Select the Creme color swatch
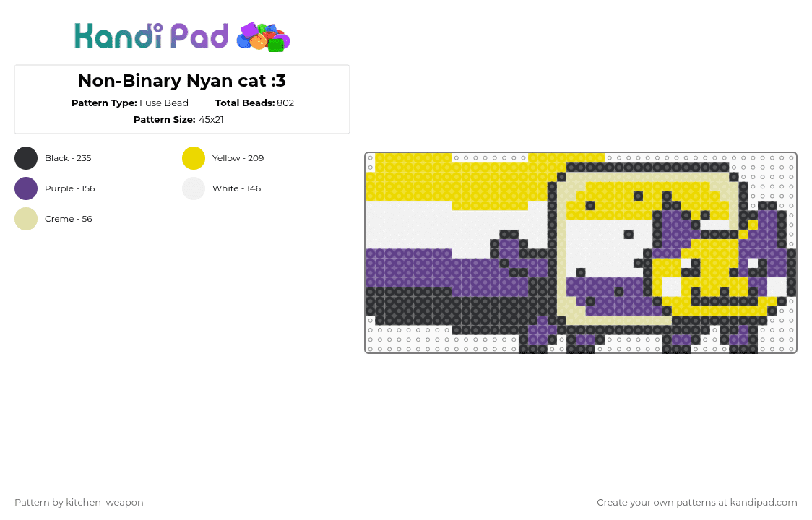 [26, 219]
